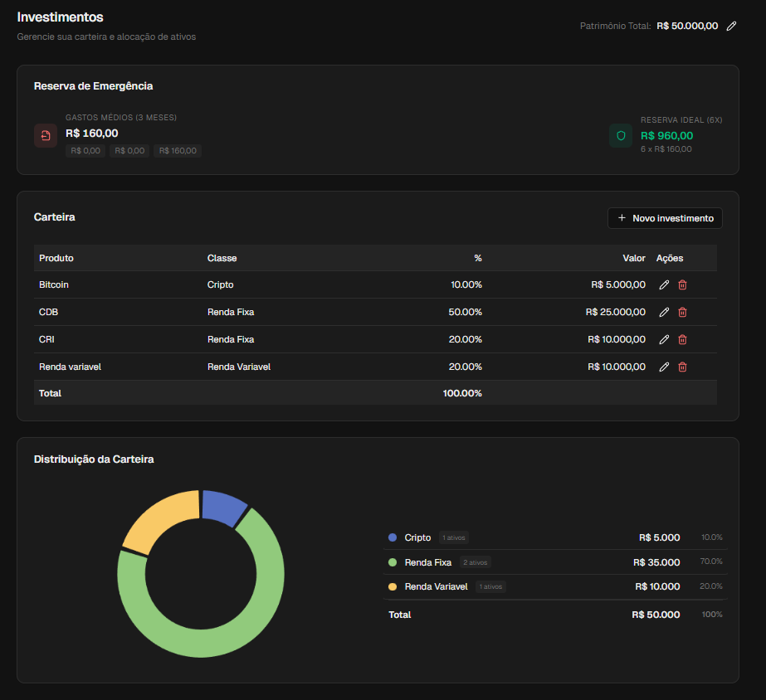Click the yellow Renda Variavel legend dot

point(393,587)
